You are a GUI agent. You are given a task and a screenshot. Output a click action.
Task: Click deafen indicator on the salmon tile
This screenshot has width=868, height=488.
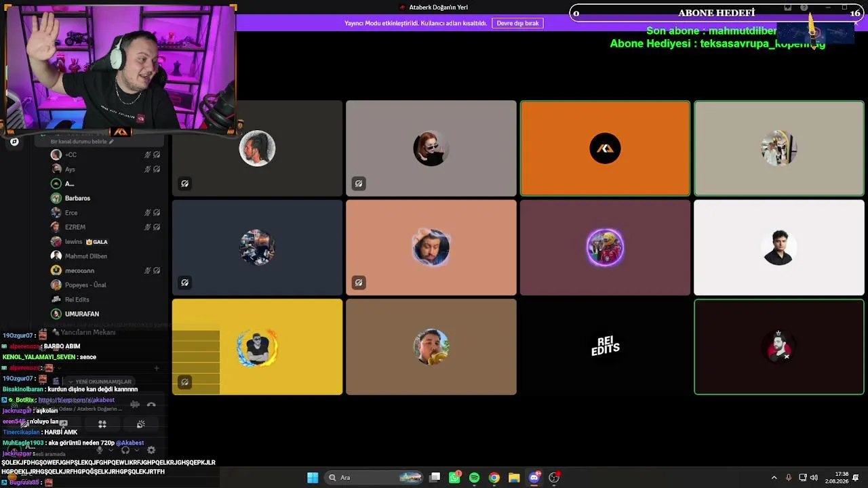pos(359,283)
